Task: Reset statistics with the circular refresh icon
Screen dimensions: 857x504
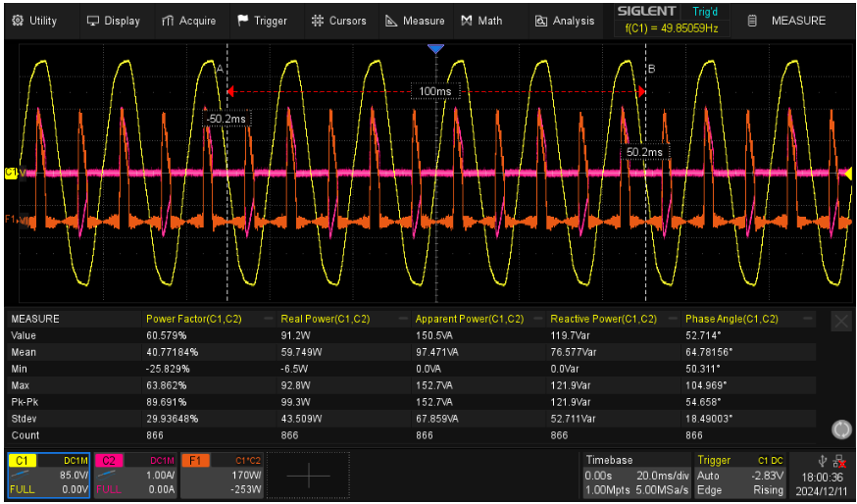Action: coord(841,429)
